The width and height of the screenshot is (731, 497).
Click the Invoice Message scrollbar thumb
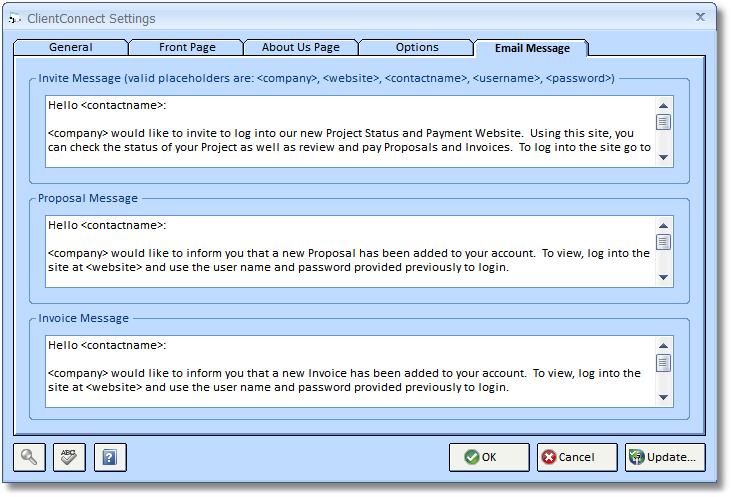[663, 363]
